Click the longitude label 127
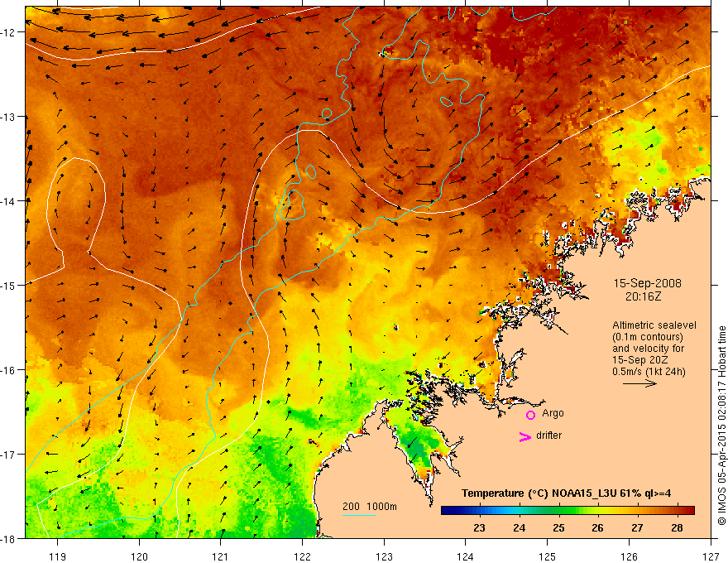728x563 pixels. [711, 556]
